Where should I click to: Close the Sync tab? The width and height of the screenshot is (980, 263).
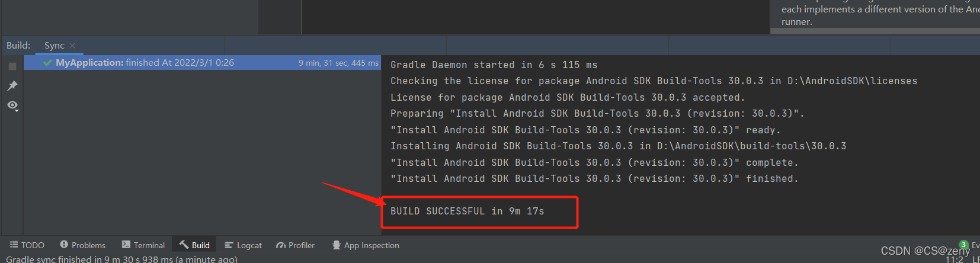click(72, 46)
